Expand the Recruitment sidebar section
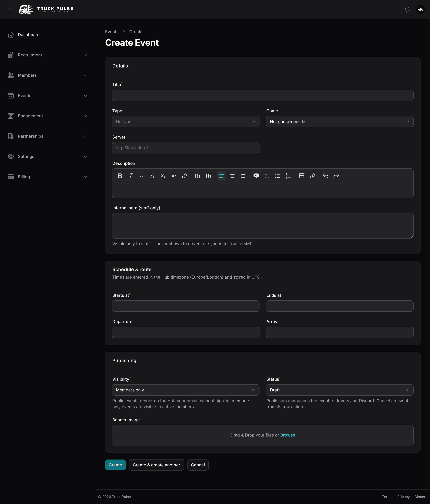This screenshot has height=504, width=430. [47, 55]
